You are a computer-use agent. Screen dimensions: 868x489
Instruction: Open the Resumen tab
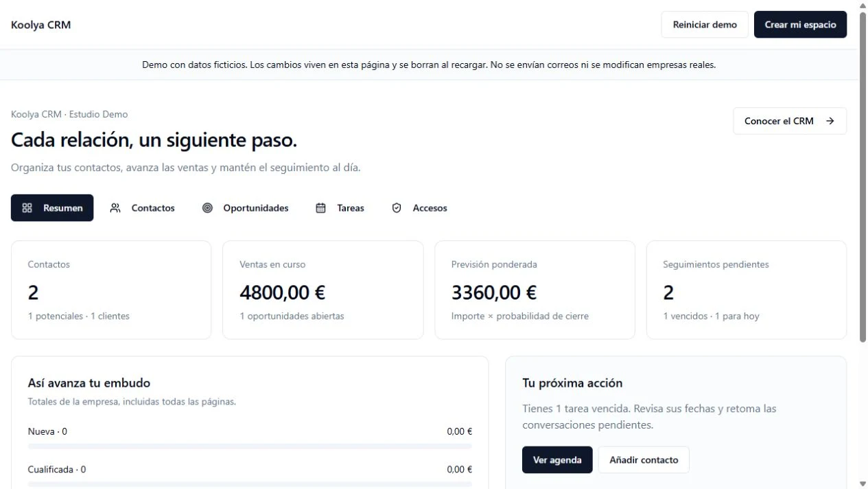tap(52, 208)
